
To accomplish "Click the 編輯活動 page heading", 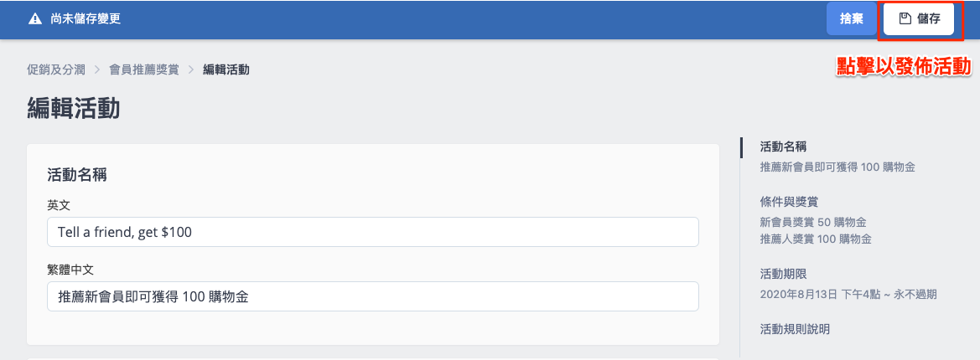I will pyautogui.click(x=73, y=110).
